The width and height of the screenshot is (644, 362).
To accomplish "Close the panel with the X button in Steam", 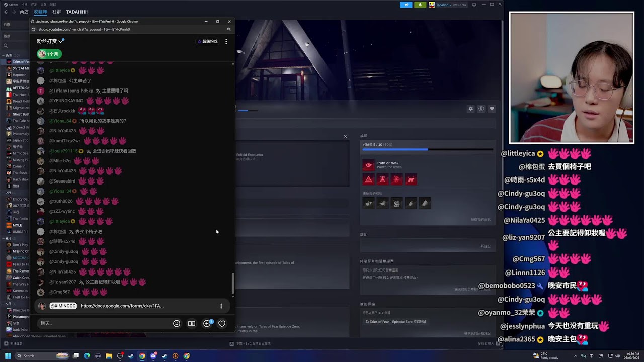I will [x=345, y=137].
